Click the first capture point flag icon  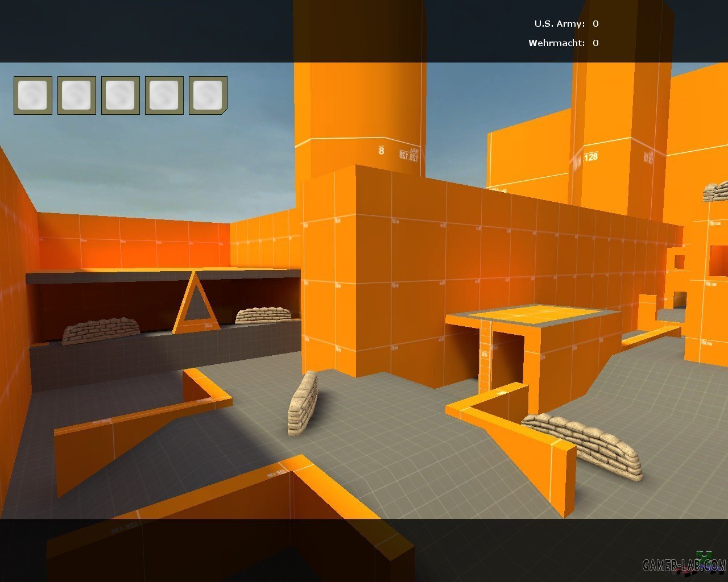(x=33, y=95)
